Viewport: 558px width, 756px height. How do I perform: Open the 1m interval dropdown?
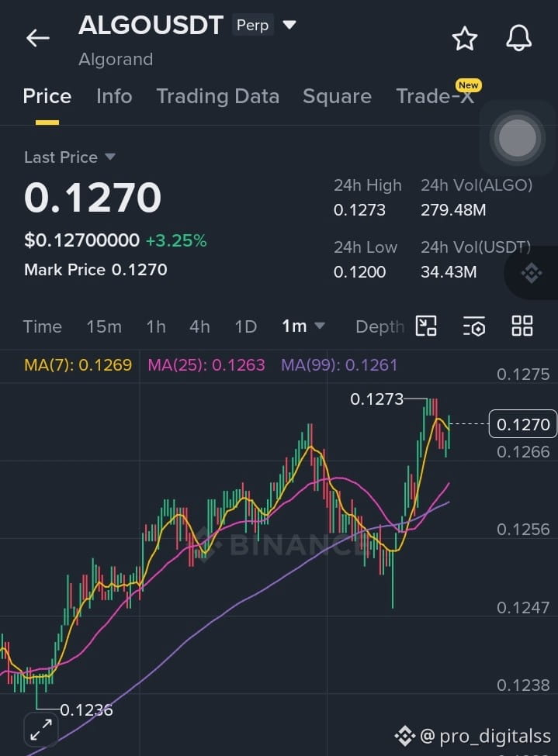pos(303,326)
